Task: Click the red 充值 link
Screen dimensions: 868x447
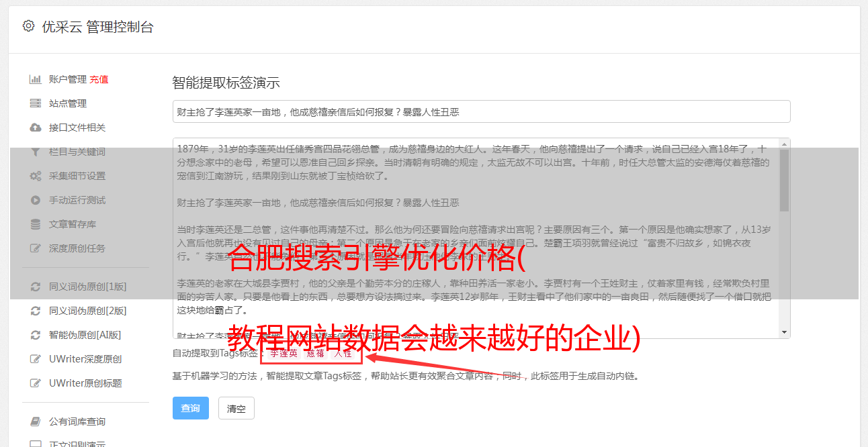Action: (x=99, y=79)
